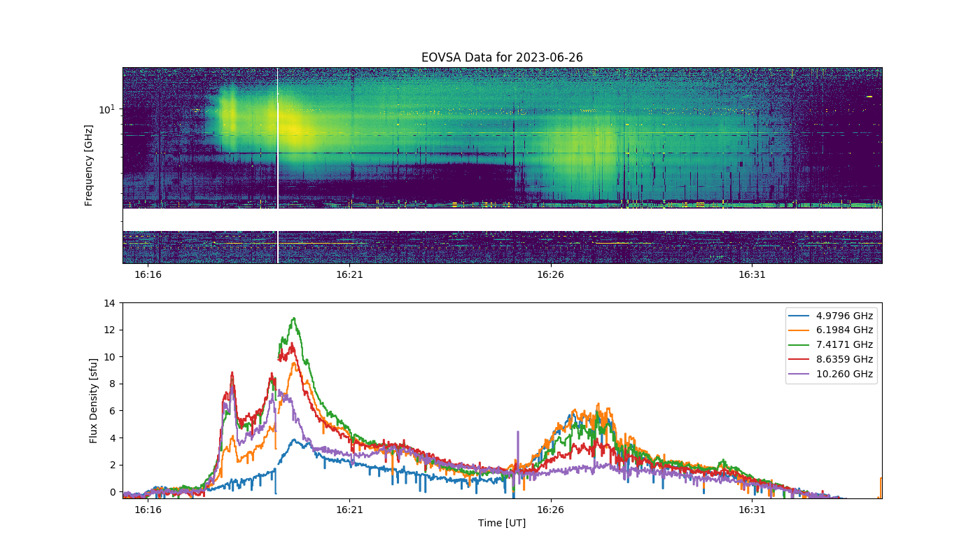Click the 10.260 GHz legend entry
The width and height of the screenshot is (980, 560).
click(830, 374)
